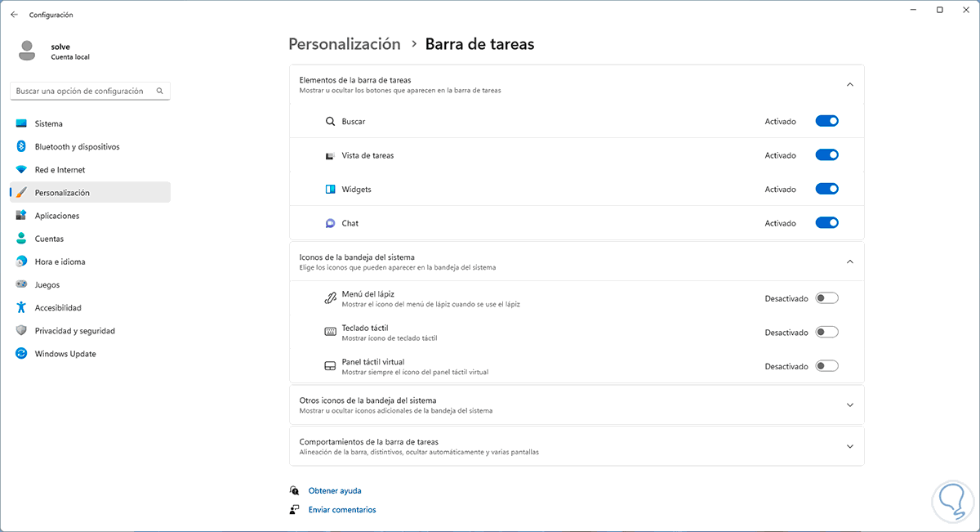Image resolution: width=980 pixels, height=532 pixels.
Task: Turn on the Menú del lápiz toggle
Action: point(826,298)
